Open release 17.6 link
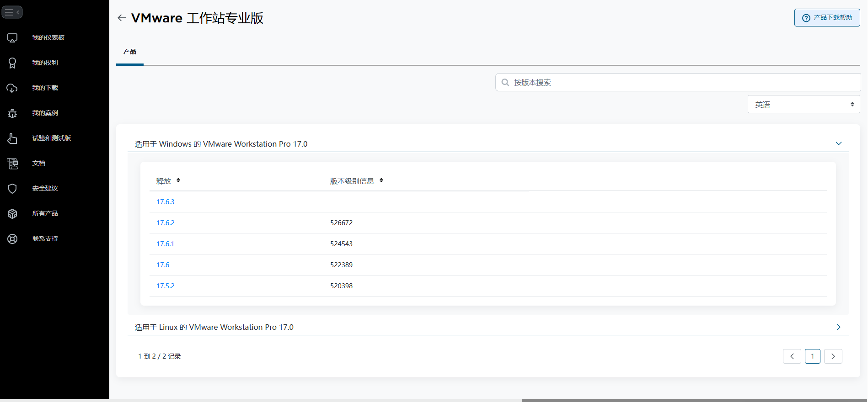 pyautogui.click(x=163, y=265)
